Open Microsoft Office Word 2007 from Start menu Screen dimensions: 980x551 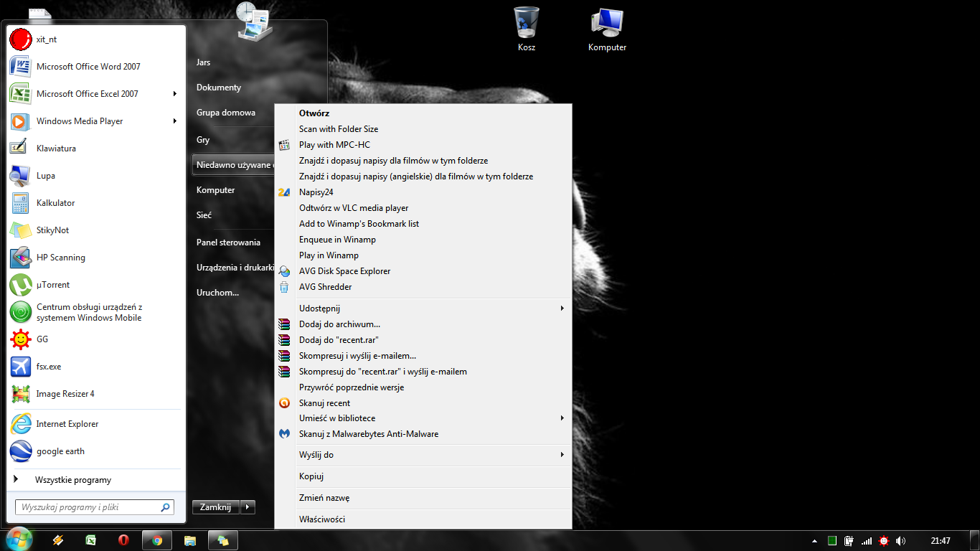click(95, 67)
